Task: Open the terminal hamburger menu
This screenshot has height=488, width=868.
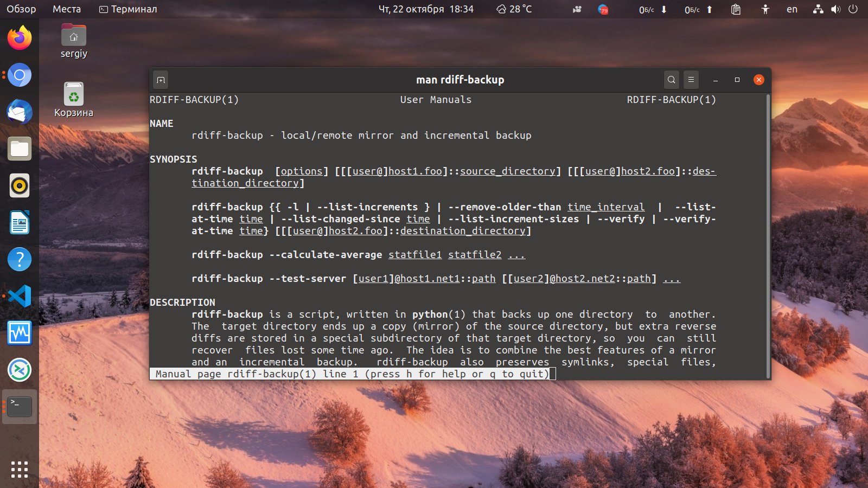Action: coord(691,80)
